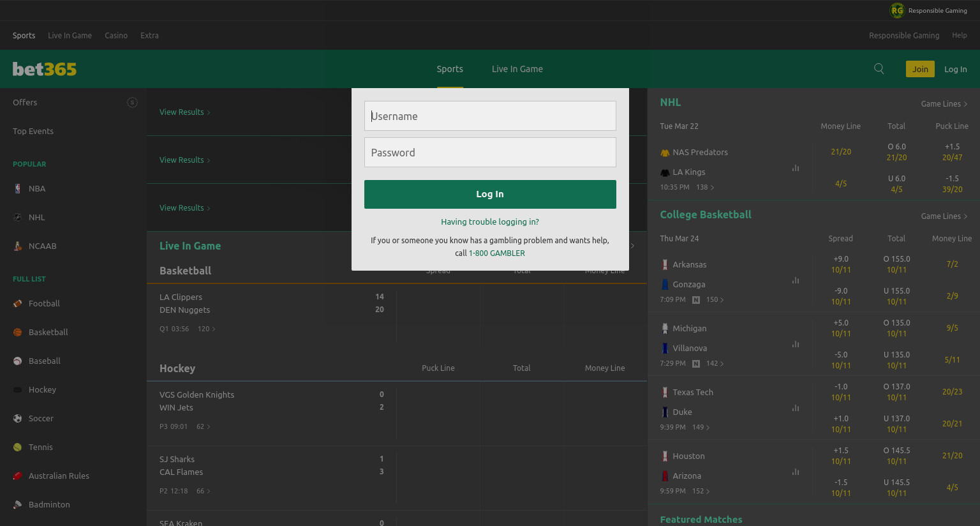
Task: Expand 138 markets for Predators-Kings
Action: click(x=705, y=187)
